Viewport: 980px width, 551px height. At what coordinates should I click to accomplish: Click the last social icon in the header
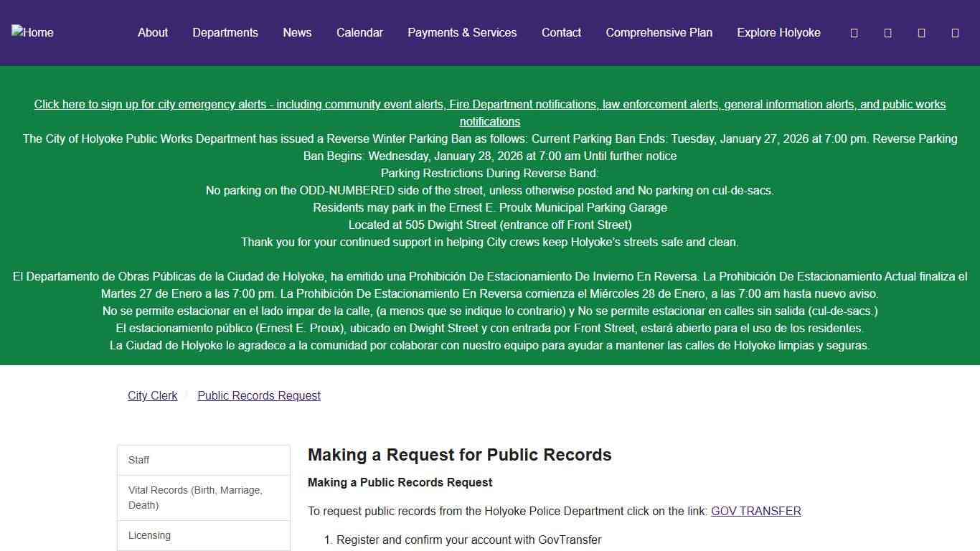pyautogui.click(x=955, y=32)
